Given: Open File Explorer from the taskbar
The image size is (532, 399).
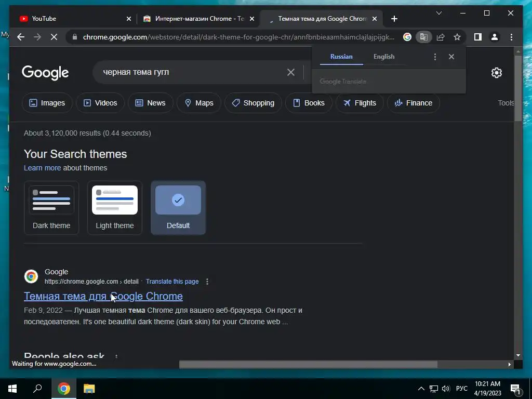Looking at the screenshot, I should (89, 389).
